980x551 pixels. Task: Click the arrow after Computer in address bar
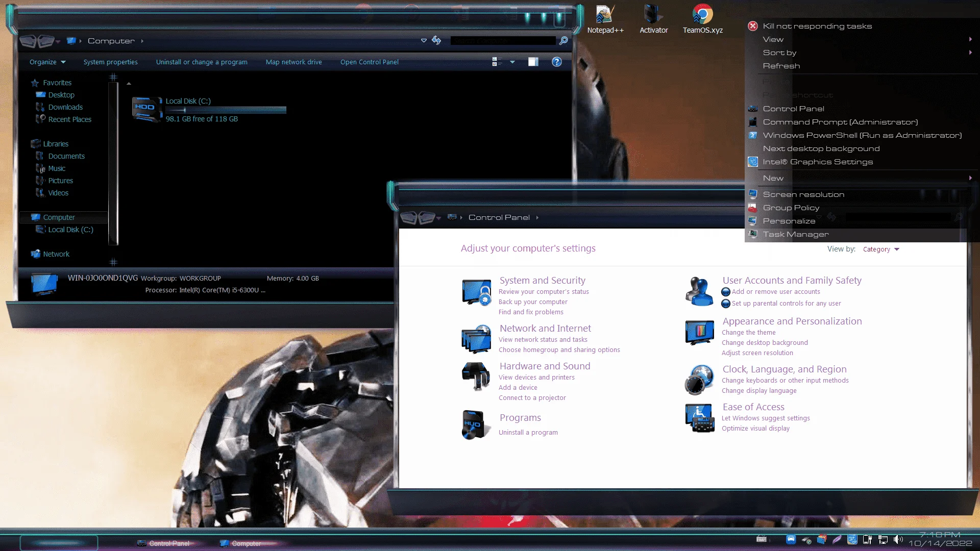(142, 41)
